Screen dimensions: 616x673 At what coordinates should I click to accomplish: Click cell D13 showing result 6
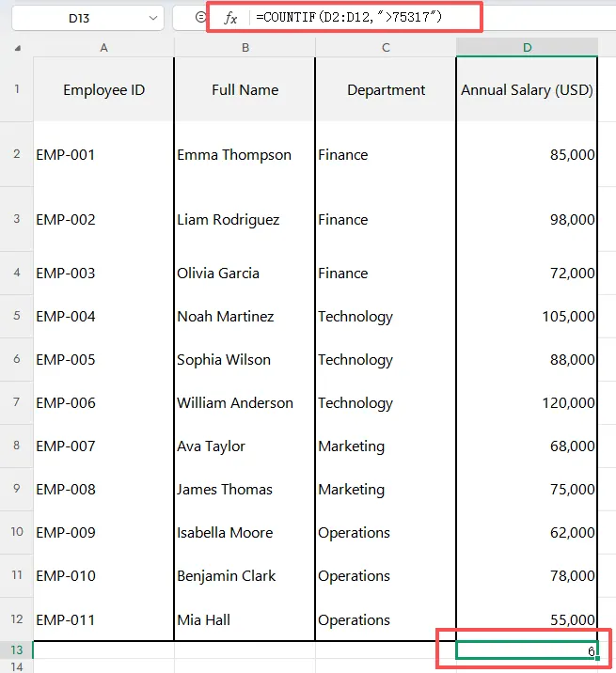[x=527, y=650]
